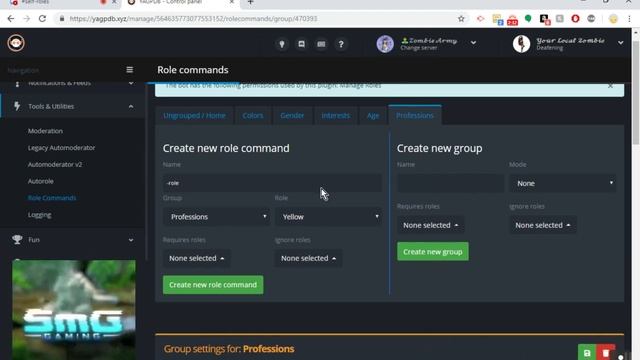
Task: Switch to the Colors tab
Action: click(x=253, y=116)
